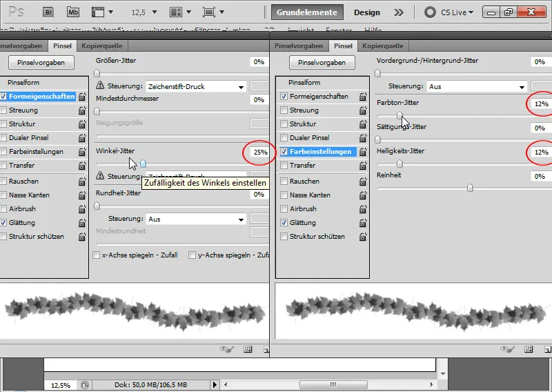Click the Pinselvorgaben button in right panel

[322, 63]
